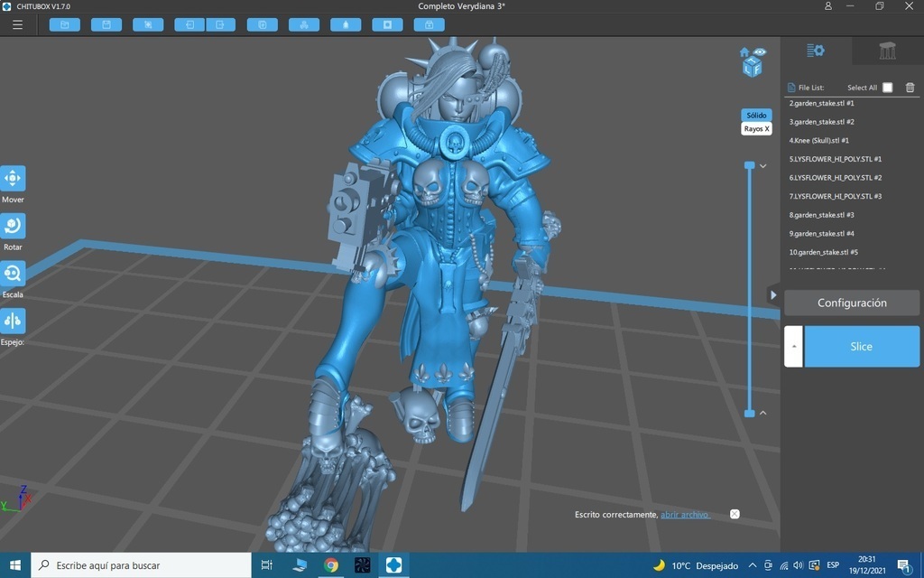The height and width of the screenshot is (578, 924).
Task: Collapse the right side panel arrow
Action: click(773, 295)
